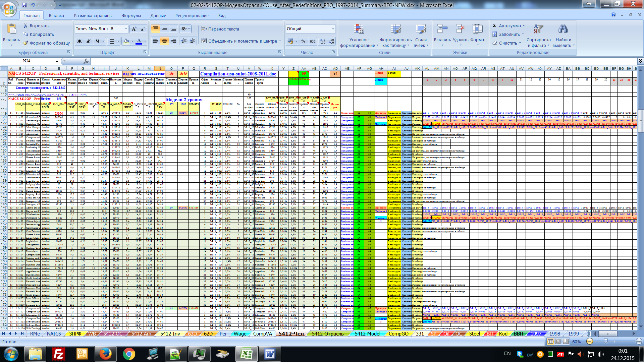This screenshot has height=362, width=644.
Task: Switch to the Формулы ribbon tab
Action: [131, 15]
